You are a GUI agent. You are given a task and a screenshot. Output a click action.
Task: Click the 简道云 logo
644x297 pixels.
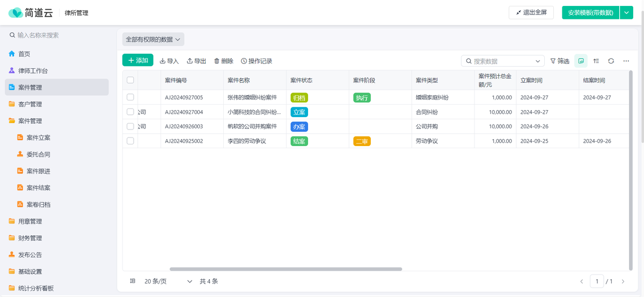tap(30, 12)
